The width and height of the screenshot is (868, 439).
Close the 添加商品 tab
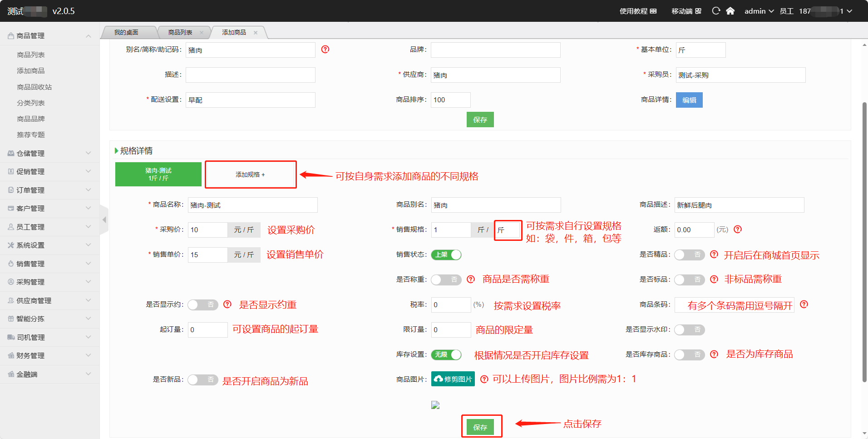(256, 33)
